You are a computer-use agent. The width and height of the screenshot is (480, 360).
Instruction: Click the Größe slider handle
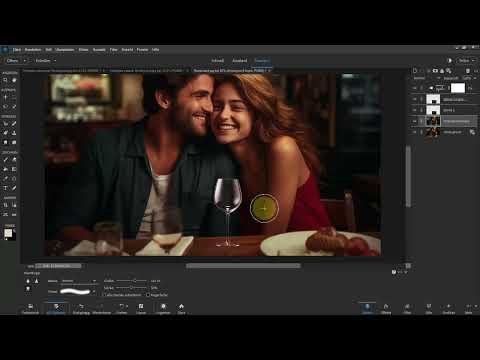[135, 281]
